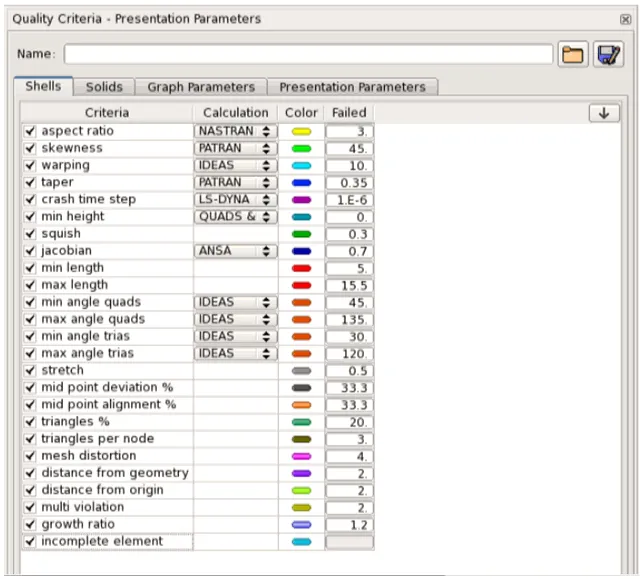Image resolution: width=640 pixels, height=579 pixels.
Task: Click the taper failed value 0.35 field
Action: (x=349, y=183)
